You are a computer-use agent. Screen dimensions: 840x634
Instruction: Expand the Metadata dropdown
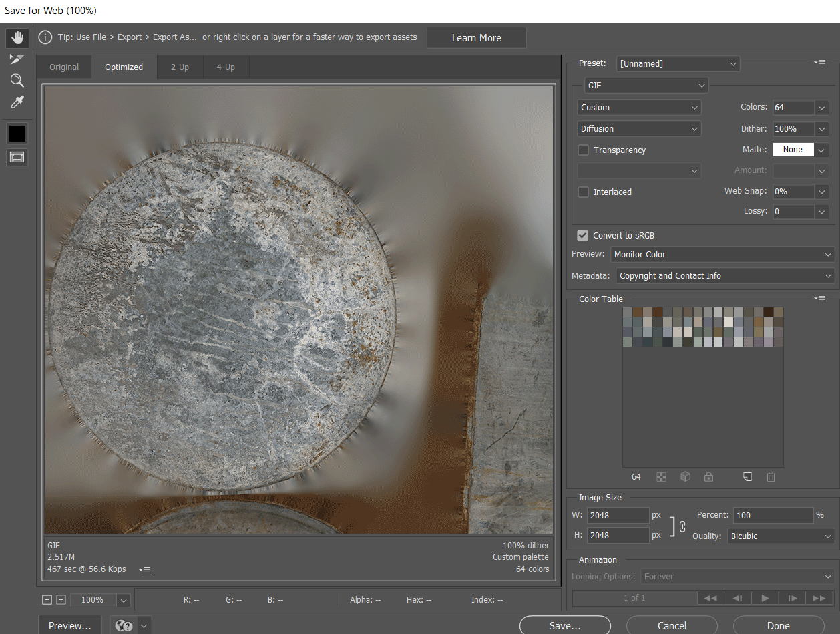pos(725,276)
